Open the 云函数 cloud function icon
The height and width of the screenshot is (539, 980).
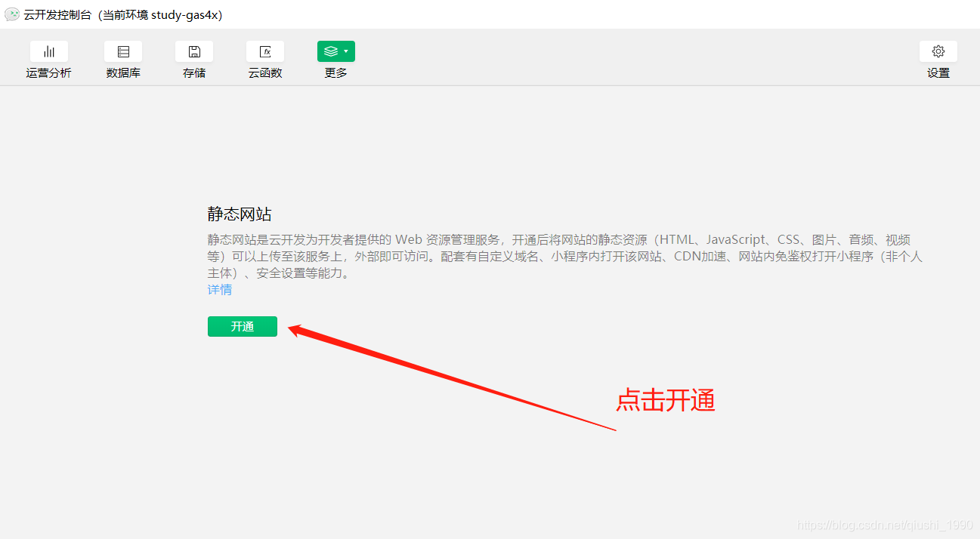click(x=265, y=51)
